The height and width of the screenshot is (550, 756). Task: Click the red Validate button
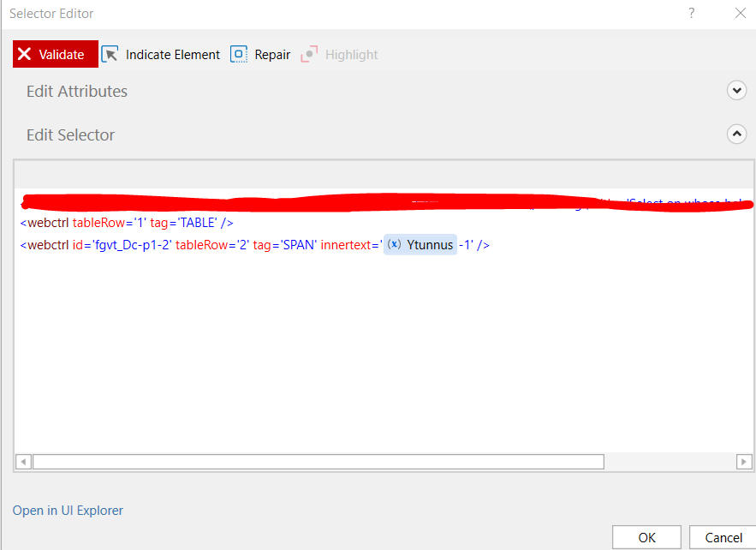(56, 54)
